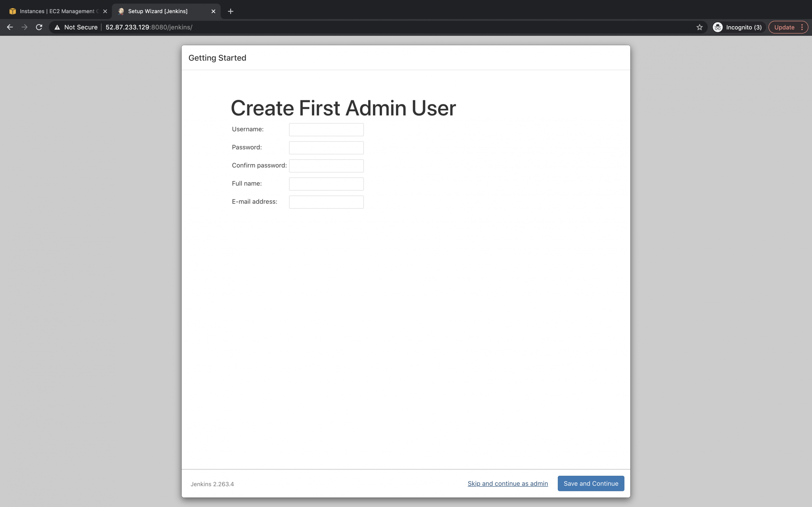Click the forward navigation arrow

pos(24,27)
